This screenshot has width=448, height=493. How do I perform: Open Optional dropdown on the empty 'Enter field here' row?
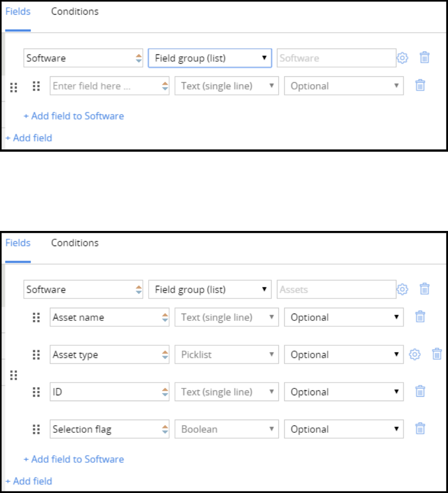point(344,86)
